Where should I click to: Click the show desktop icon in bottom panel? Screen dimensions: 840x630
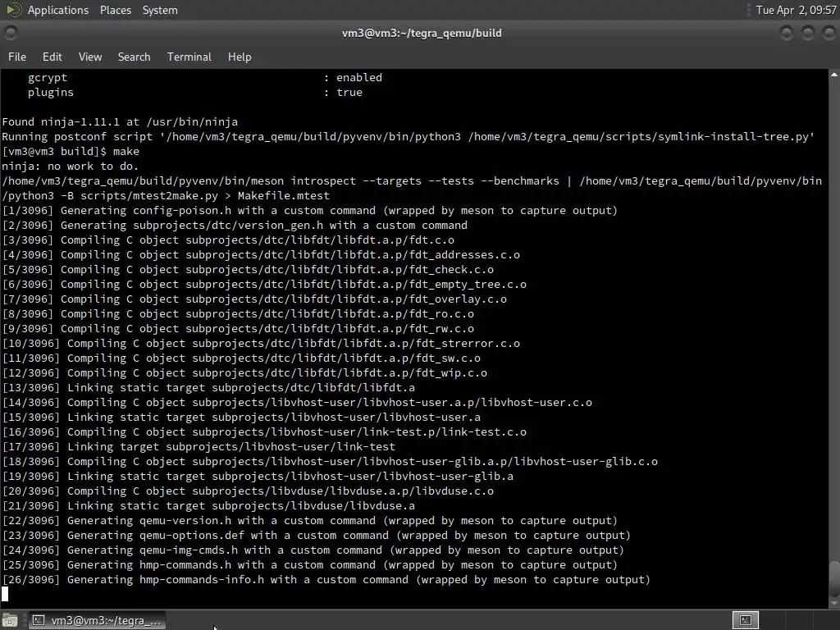click(10, 620)
